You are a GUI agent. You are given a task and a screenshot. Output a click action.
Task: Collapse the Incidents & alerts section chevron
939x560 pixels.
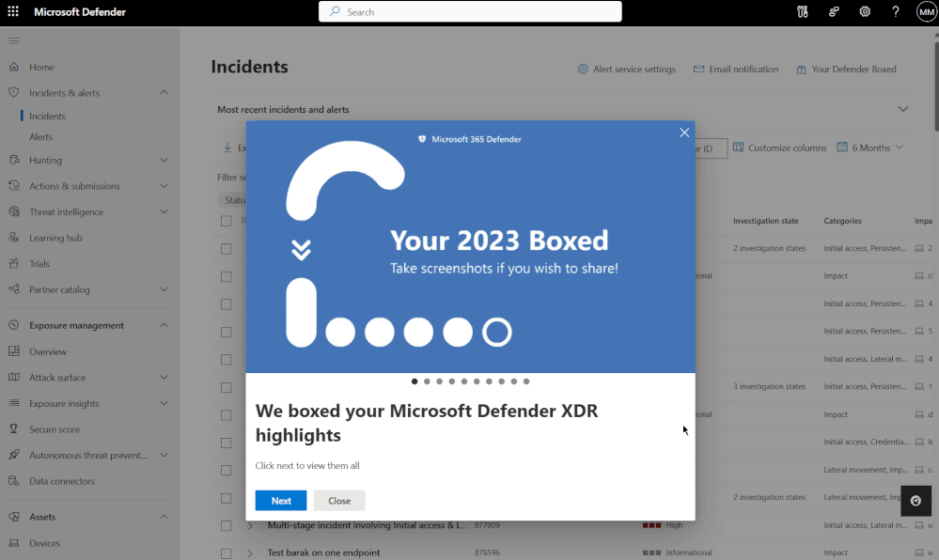[164, 92]
